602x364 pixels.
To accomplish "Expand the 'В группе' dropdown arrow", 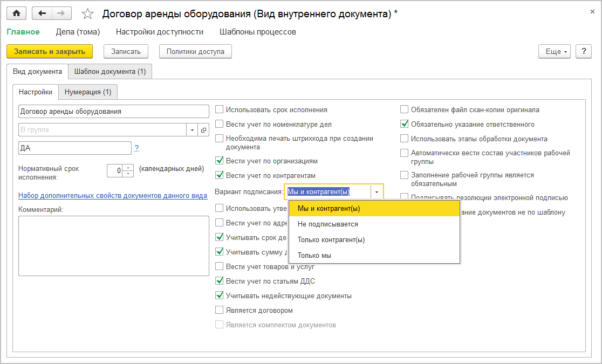I will click(x=193, y=130).
